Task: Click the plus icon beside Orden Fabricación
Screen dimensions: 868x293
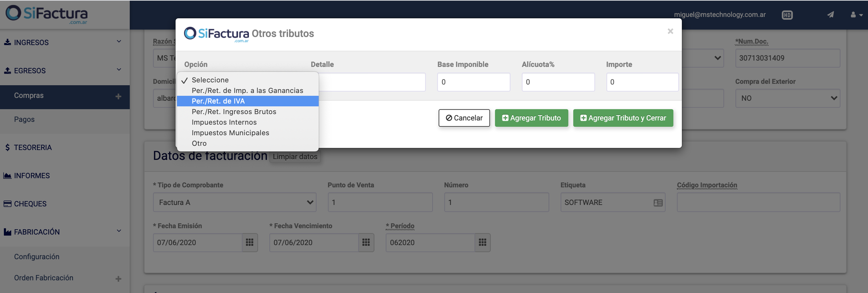Action: click(x=118, y=279)
